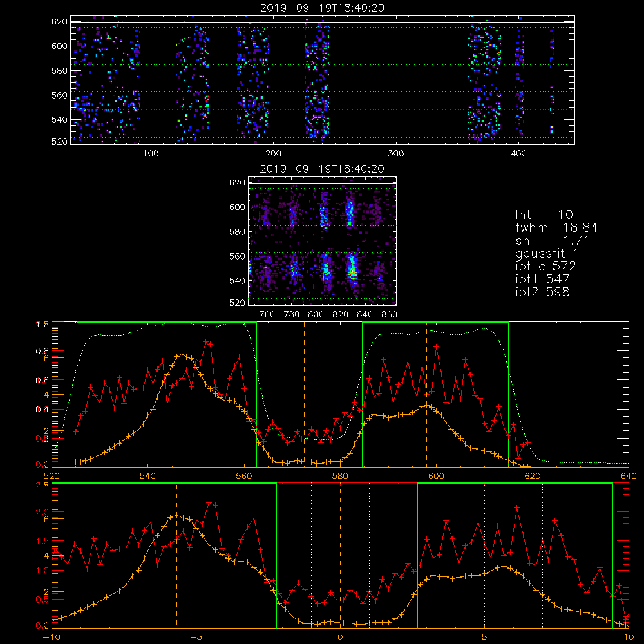Click the middle plot x-axis label 800
Viewport: 644px width, 644px height.
(x=316, y=315)
